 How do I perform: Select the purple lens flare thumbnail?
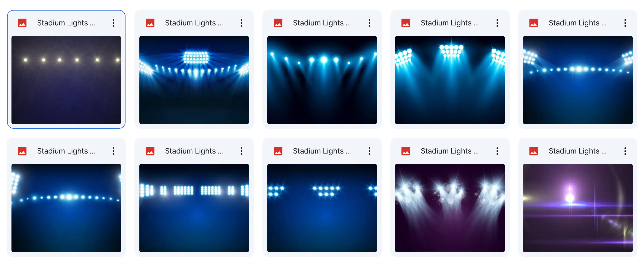pos(578,208)
